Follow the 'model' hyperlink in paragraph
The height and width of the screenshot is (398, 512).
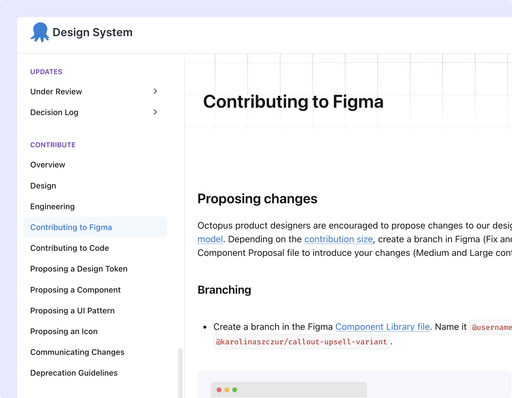point(210,239)
